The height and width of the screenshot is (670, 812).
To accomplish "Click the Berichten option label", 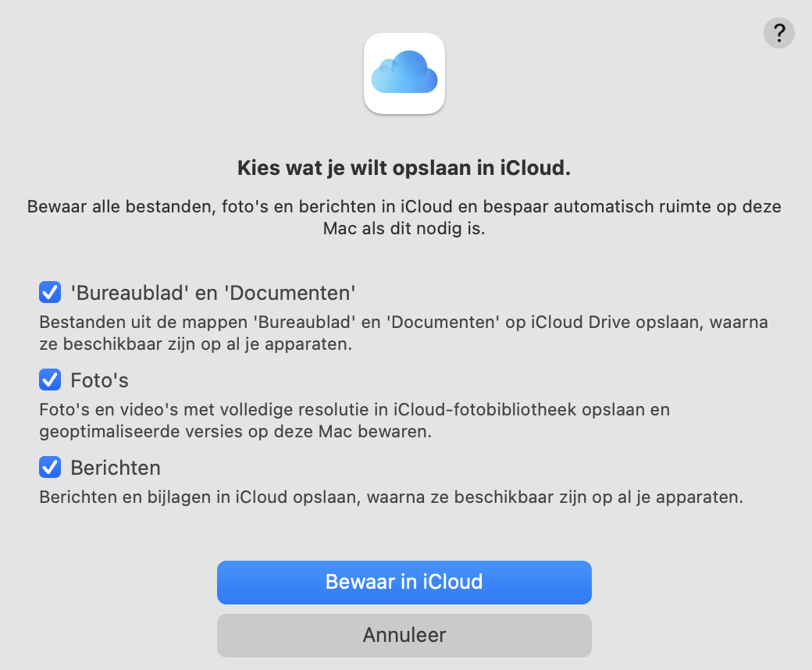I will [x=116, y=468].
